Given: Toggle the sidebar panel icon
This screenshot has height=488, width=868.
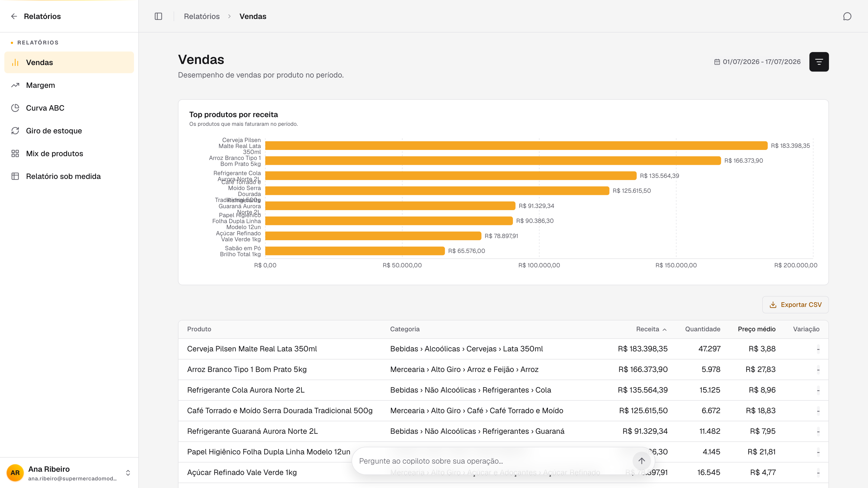Looking at the screenshot, I should 158,16.
